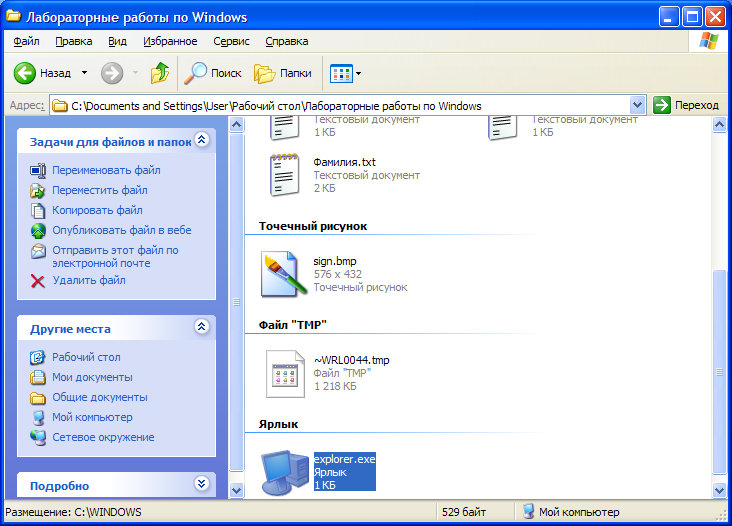Click the Мой компьютер status bar zone
The height and width of the screenshot is (526, 732).
pos(572,512)
